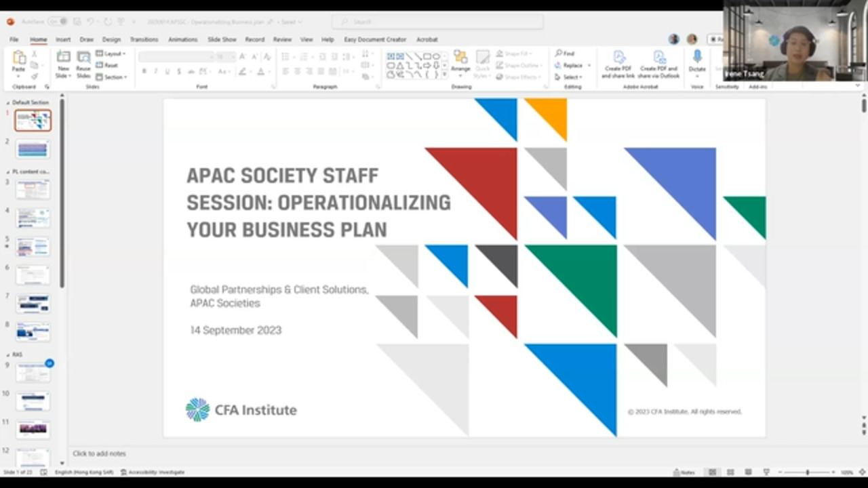The width and height of the screenshot is (868, 488).
Task: Click the Redo icon in title bar
Action: point(108,22)
